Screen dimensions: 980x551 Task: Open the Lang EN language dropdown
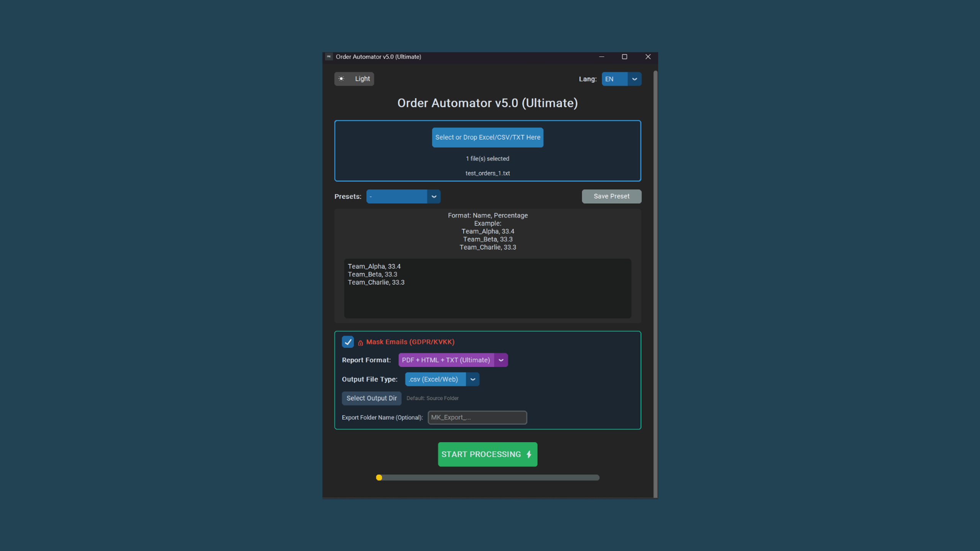tap(621, 79)
